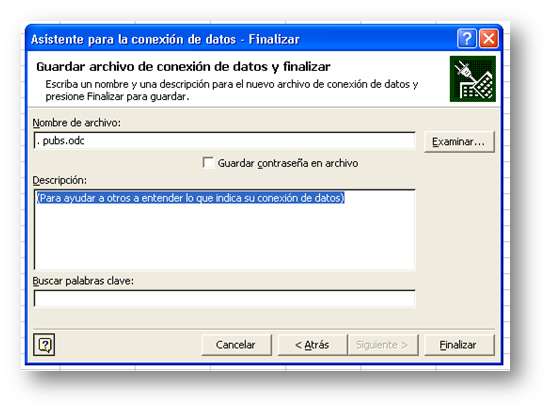This screenshot has height=413, width=552.
Task: Click the 'Buscar palabras clave:' label
Action: tap(83, 281)
